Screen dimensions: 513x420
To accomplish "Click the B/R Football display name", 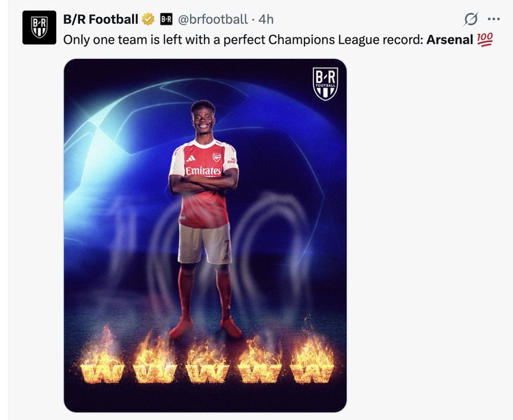I will pyautogui.click(x=101, y=19).
